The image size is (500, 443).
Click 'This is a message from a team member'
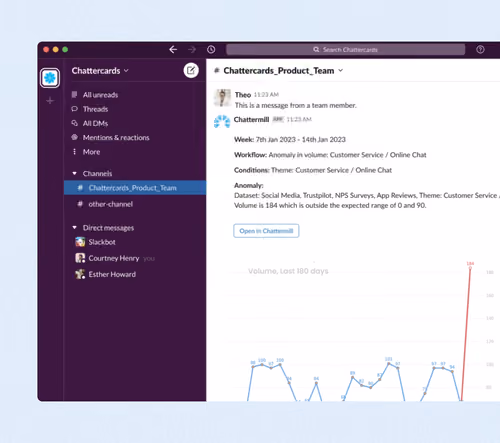point(295,105)
